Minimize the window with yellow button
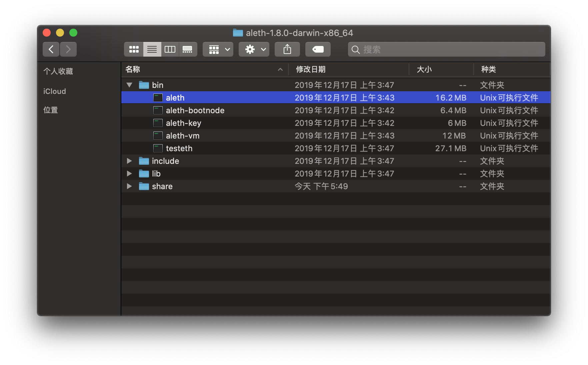 (60, 33)
